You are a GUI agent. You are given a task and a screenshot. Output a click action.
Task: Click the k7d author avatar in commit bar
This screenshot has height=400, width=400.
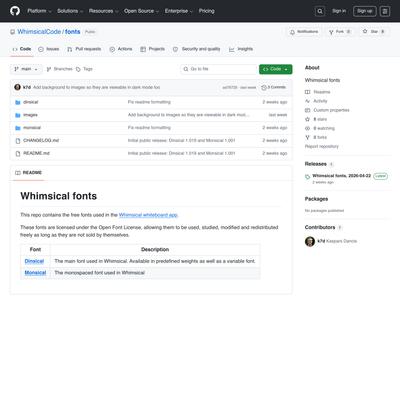pyautogui.click(x=18, y=87)
